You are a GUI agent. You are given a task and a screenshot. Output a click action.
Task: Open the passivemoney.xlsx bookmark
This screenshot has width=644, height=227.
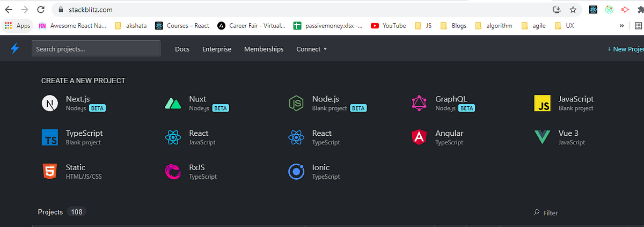[x=328, y=25]
